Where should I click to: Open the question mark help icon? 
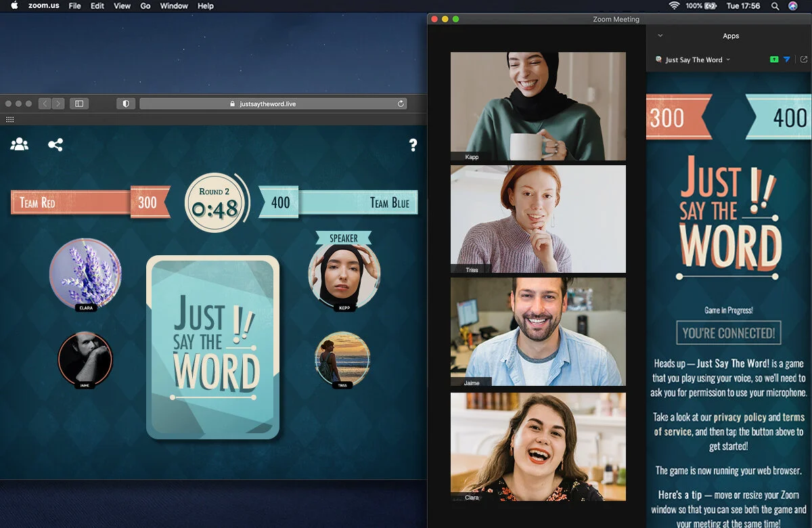coord(413,145)
